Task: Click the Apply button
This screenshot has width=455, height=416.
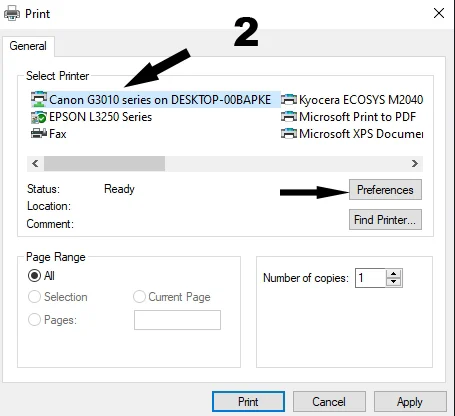Action: 410,402
